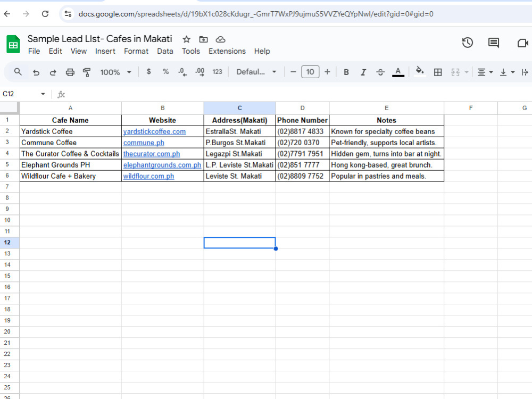This screenshot has height=399, width=532.
Task: Open the Google Sheets home icon
Action: (13, 44)
